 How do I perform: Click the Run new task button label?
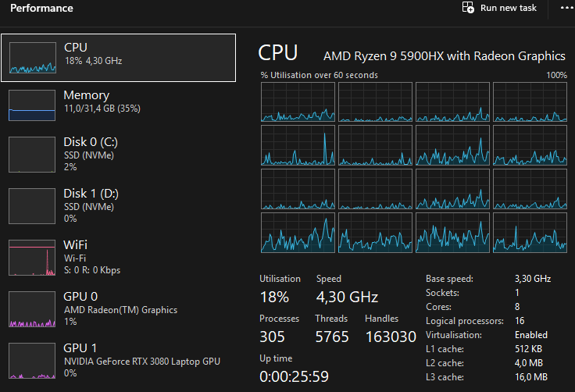(508, 8)
